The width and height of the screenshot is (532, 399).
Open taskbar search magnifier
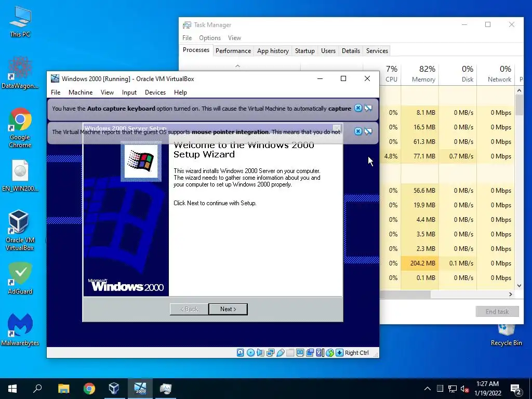(37, 389)
